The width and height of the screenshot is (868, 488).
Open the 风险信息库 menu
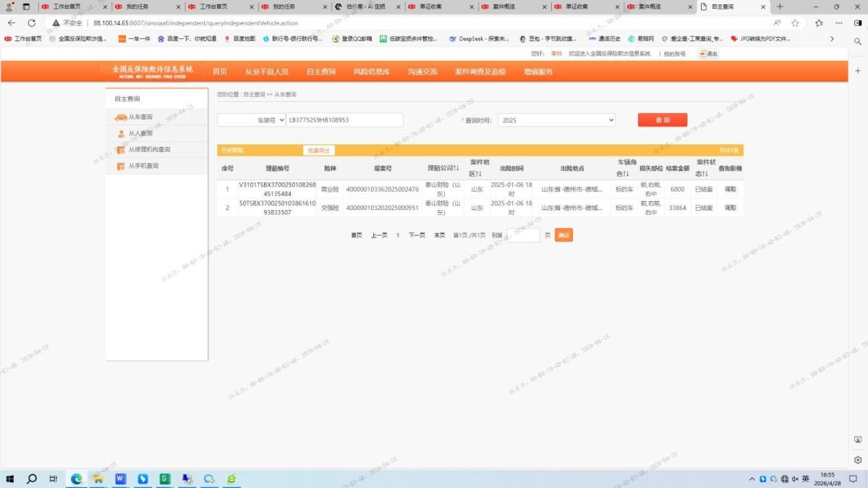[371, 72]
